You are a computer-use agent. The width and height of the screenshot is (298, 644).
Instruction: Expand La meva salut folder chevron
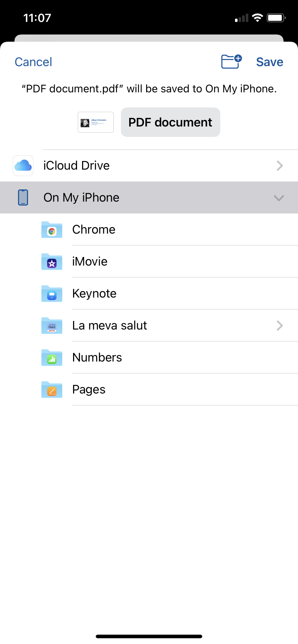click(280, 326)
